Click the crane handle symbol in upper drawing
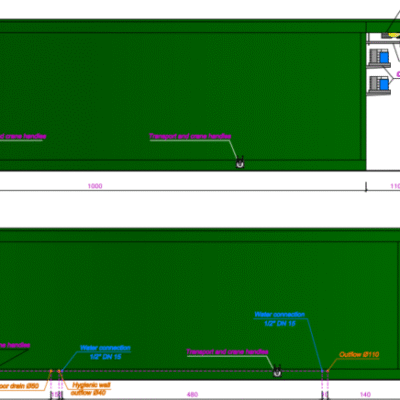Viewport: 400px width, 400px height. pos(240,162)
